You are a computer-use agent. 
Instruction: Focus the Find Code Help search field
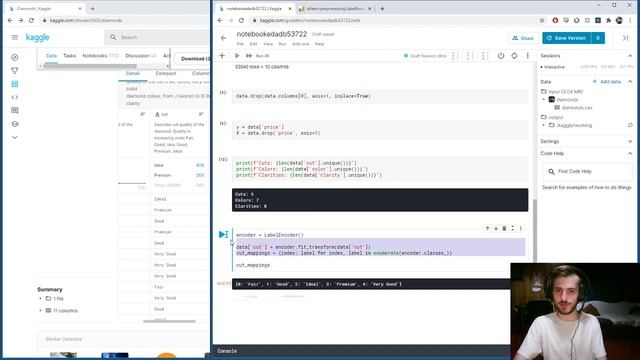pos(587,171)
